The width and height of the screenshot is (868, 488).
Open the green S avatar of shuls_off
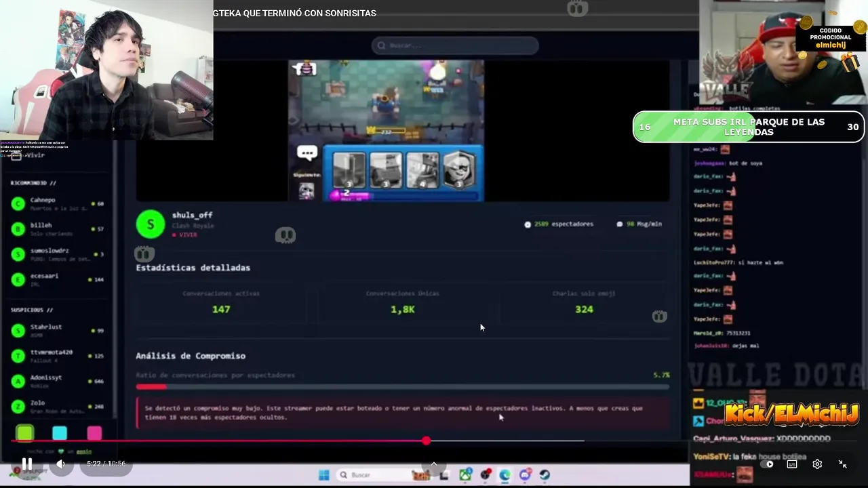coord(151,224)
